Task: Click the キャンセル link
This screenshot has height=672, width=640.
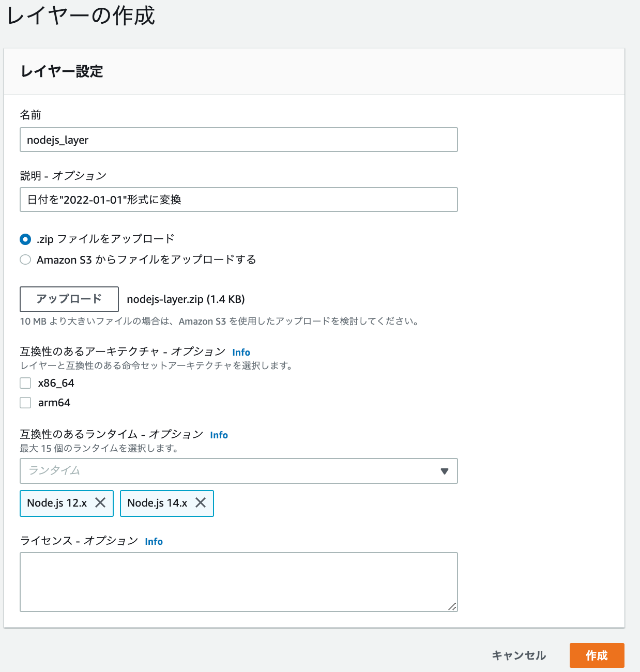Action: (x=519, y=655)
